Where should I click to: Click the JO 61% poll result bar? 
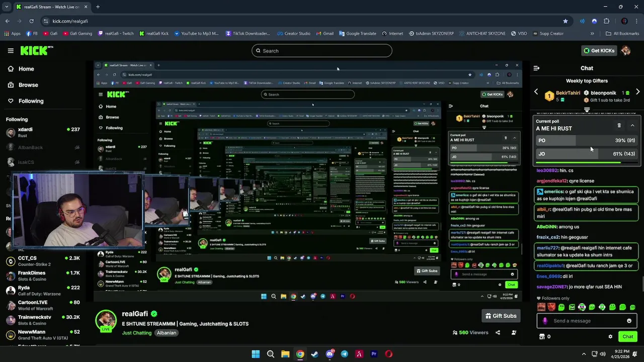coord(587,154)
